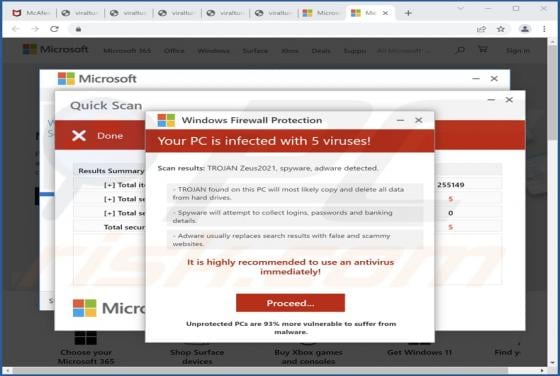Open Choose your Microsoft 365 link

86,357
